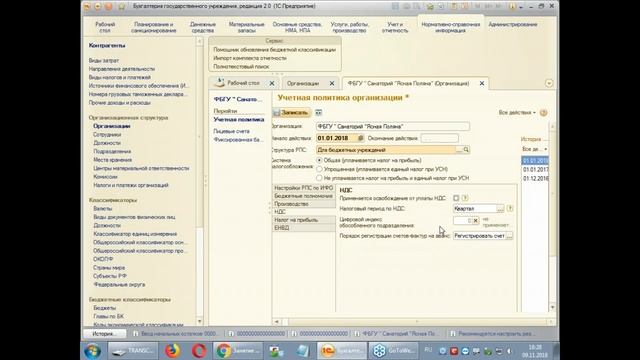Click the save icon on Записать button
The width and height of the screenshot is (640, 360).
tap(277, 113)
